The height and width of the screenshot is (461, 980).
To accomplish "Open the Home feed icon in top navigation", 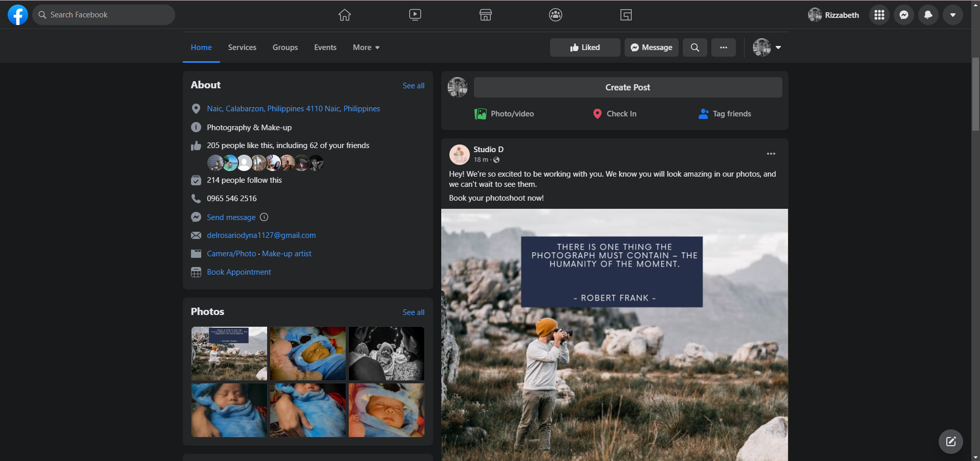I will [x=345, y=15].
